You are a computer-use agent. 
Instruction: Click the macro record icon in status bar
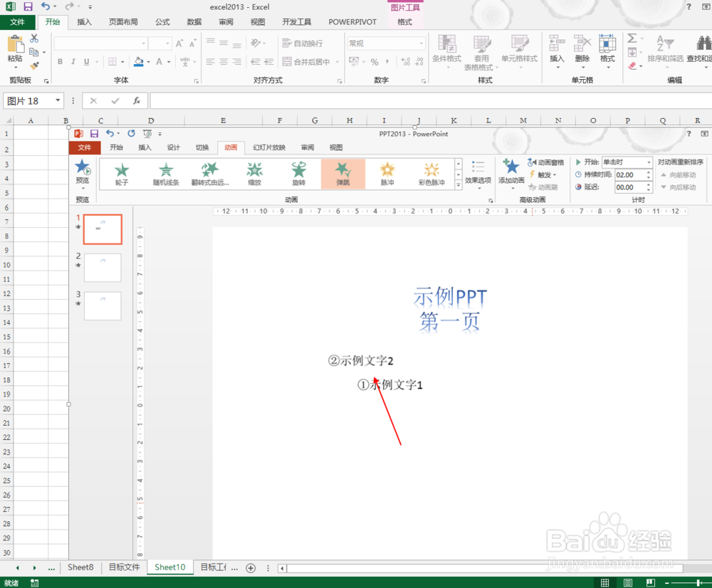(x=34, y=582)
